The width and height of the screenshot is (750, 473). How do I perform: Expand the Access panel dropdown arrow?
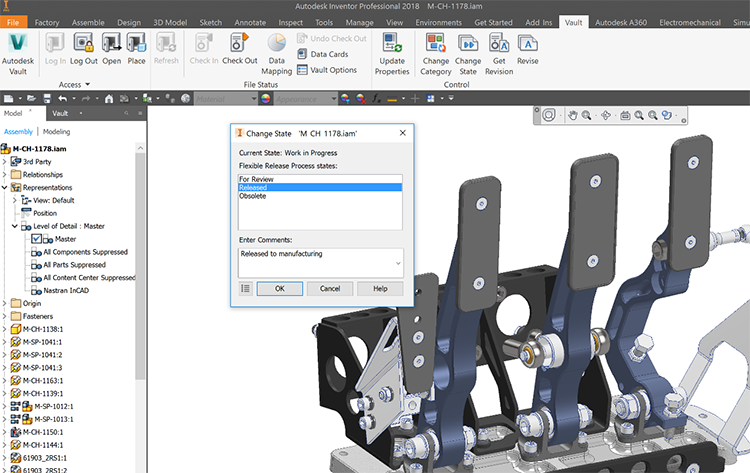coord(88,84)
